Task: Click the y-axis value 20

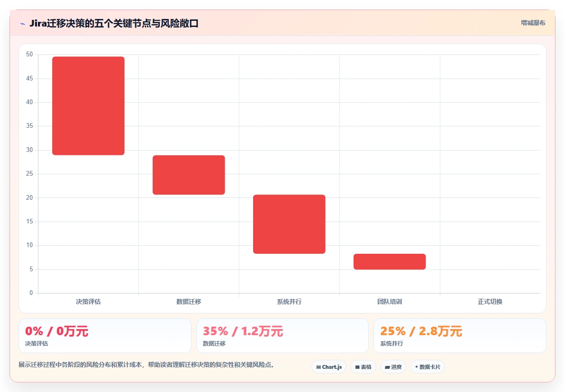Action: (x=29, y=197)
